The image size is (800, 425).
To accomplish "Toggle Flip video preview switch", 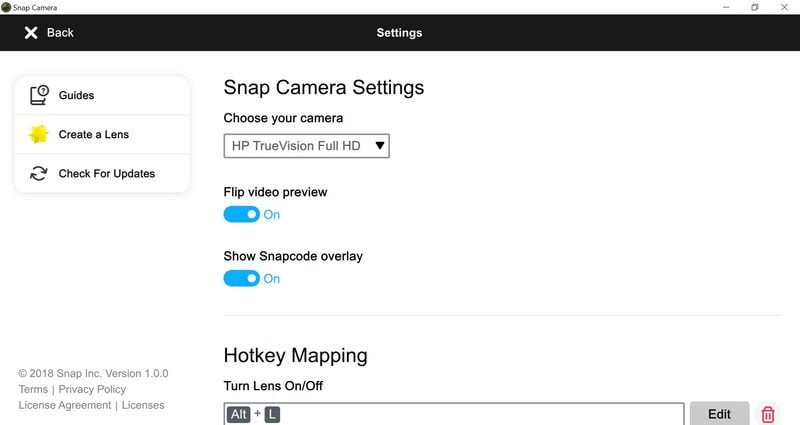I will pos(241,214).
